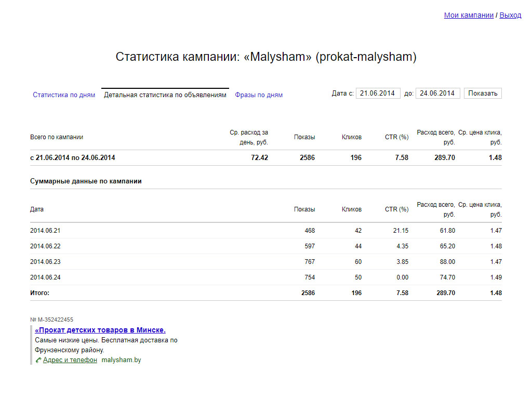
Task: Select the 2014.06.22 date row
Action: 265,246
